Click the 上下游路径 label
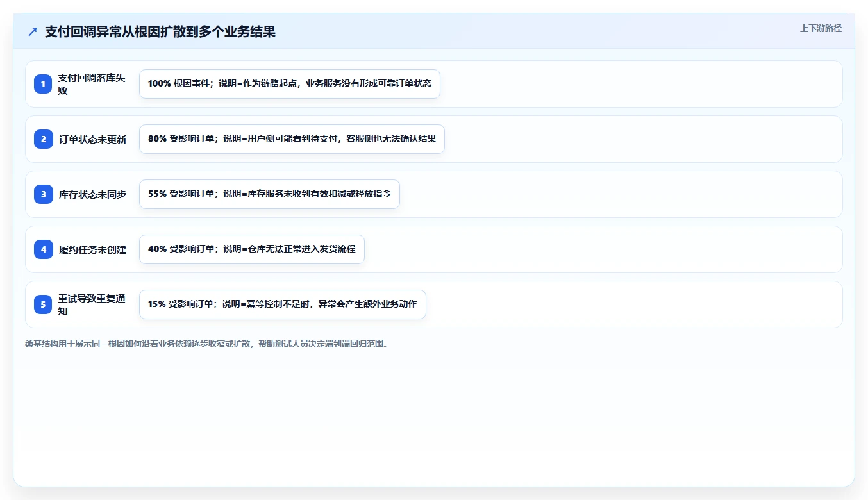868x500 pixels. pyautogui.click(x=821, y=28)
